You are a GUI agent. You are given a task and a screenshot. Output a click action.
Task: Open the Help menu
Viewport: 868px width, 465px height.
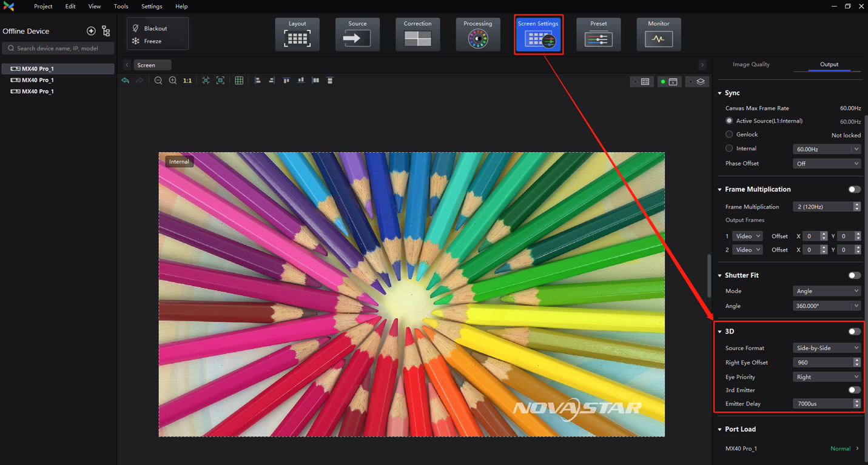[181, 7]
